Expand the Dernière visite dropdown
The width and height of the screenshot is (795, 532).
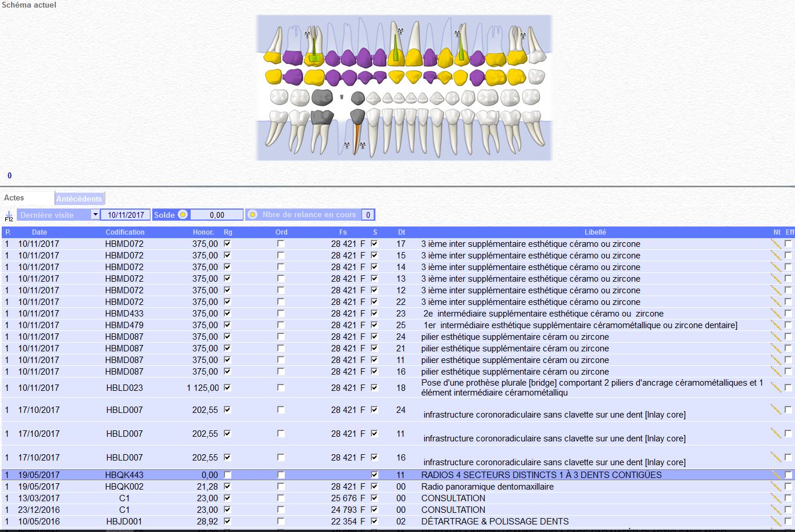tap(95, 215)
